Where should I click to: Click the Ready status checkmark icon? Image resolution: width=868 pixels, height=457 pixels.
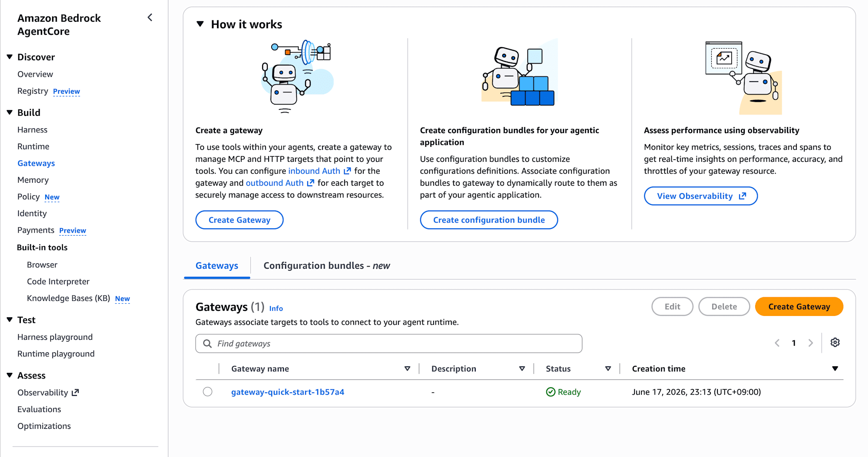tap(550, 392)
